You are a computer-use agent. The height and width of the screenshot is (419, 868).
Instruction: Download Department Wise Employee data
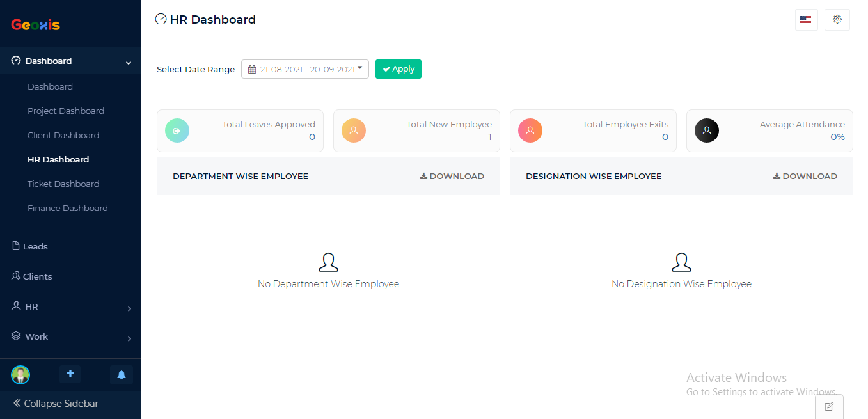click(x=452, y=177)
